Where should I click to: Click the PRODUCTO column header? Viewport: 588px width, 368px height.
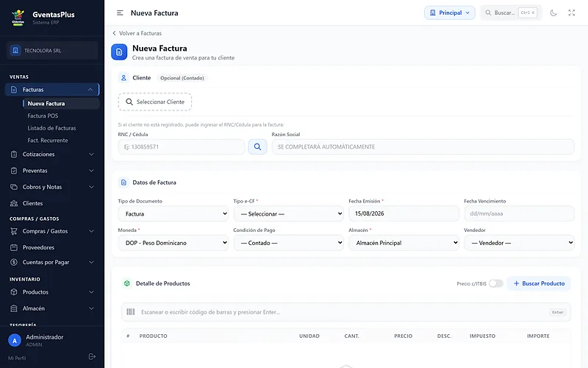tap(154, 336)
